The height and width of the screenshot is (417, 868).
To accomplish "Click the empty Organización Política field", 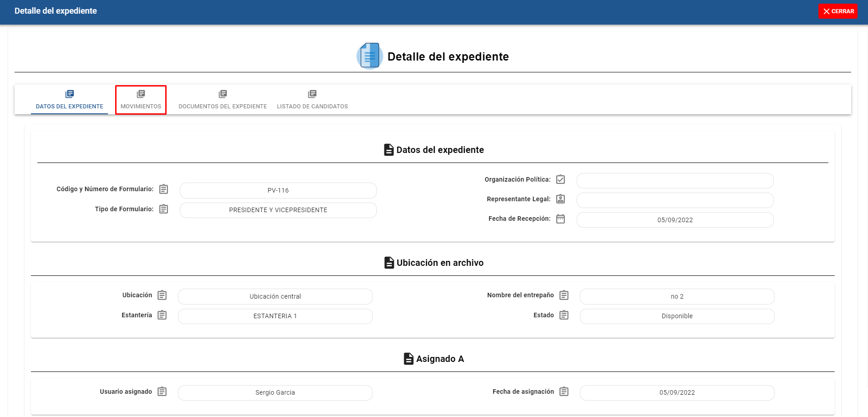I will (x=675, y=181).
